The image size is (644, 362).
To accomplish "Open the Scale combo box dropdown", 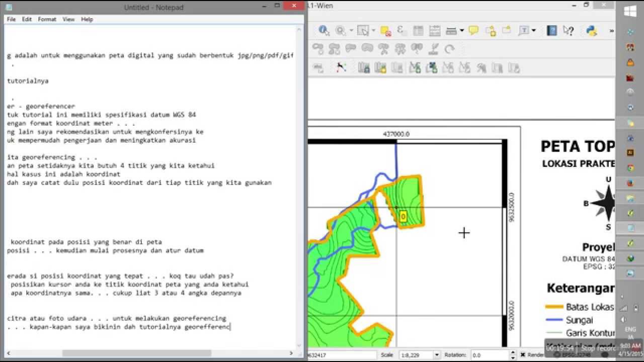I will [436, 355].
